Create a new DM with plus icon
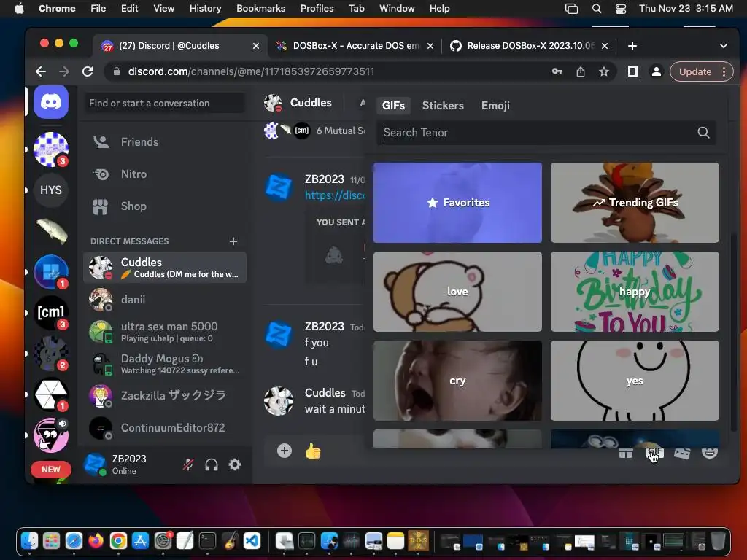 233,241
